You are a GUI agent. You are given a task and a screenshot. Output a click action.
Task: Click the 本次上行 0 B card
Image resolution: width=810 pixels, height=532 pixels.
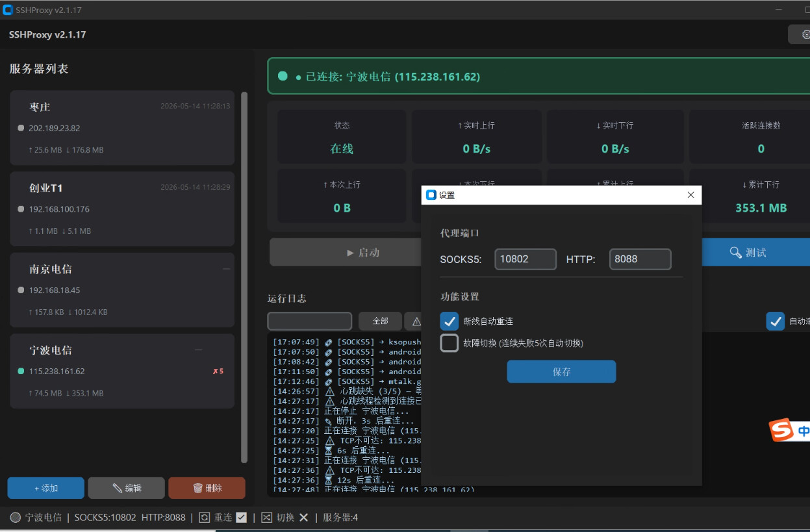[342, 196]
